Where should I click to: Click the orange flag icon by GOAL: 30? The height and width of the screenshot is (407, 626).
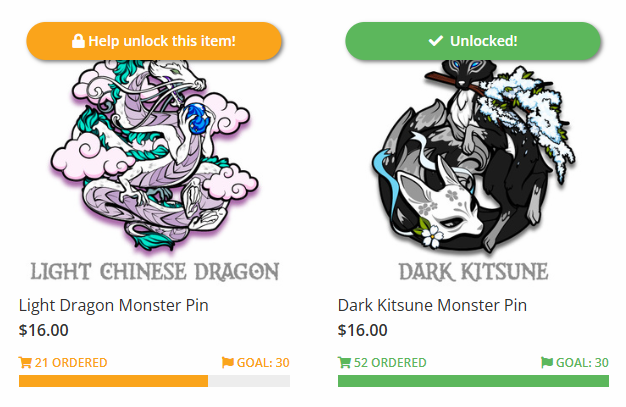point(227,363)
